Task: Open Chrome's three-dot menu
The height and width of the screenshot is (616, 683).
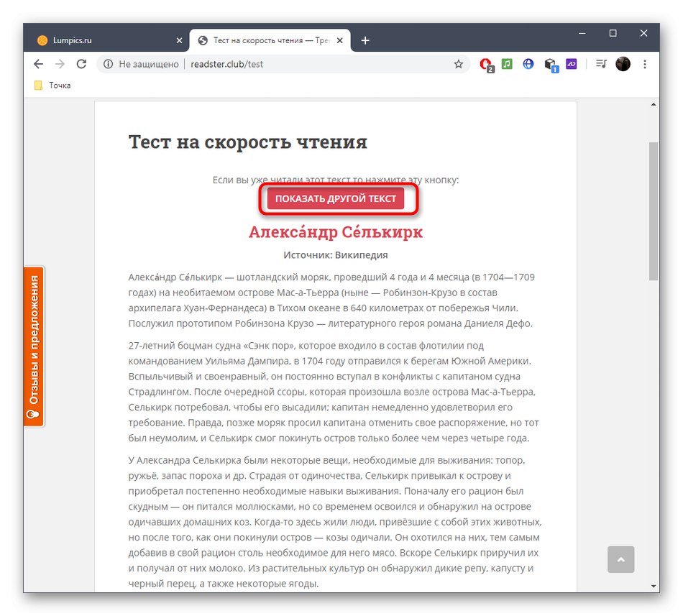Action: point(645,64)
